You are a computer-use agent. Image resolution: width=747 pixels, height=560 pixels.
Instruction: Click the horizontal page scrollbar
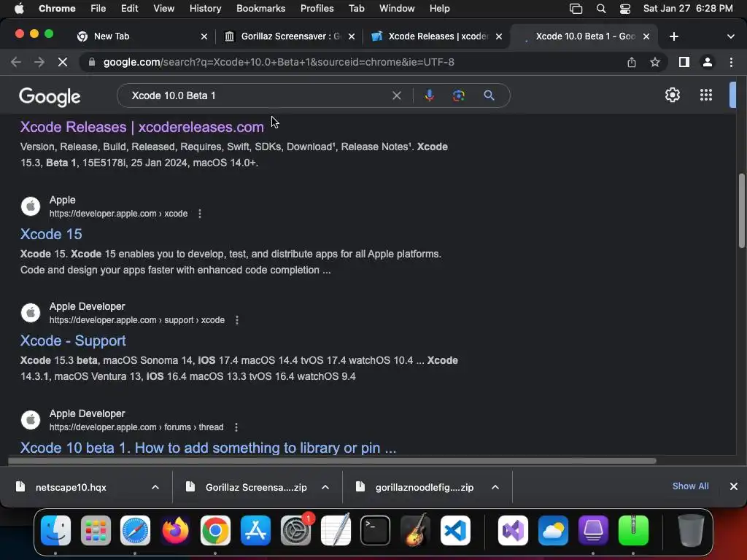coord(332,461)
